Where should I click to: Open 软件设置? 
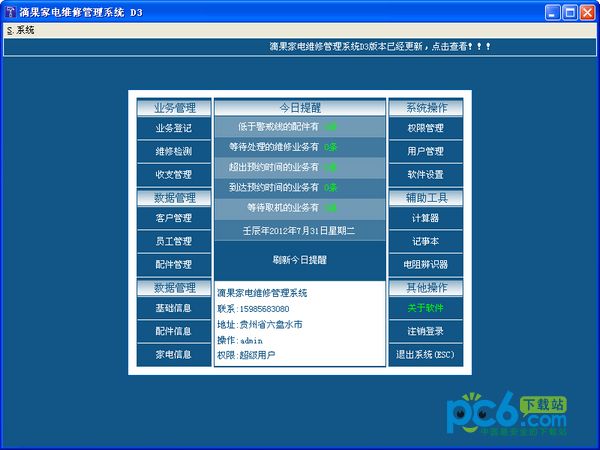click(x=426, y=175)
